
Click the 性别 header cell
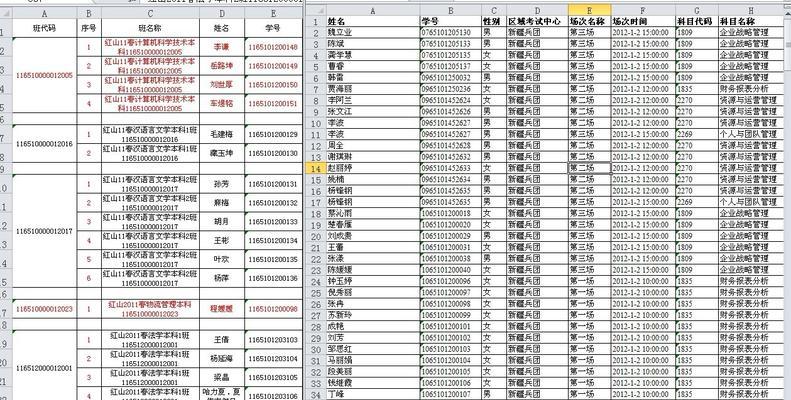click(x=493, y=22)
